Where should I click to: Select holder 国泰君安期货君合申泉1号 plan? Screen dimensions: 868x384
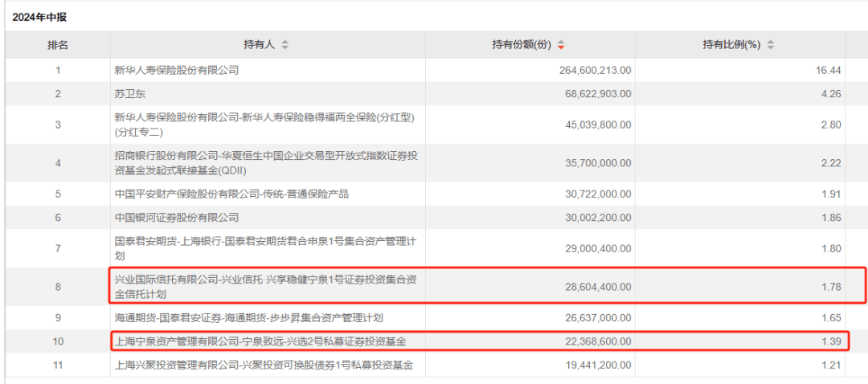click(264, 248)
